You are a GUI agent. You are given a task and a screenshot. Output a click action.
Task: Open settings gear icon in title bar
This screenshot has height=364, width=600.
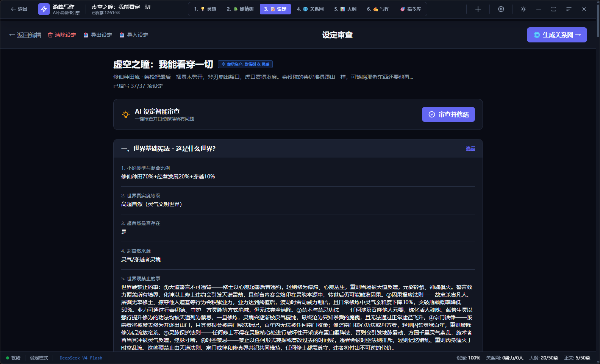501,9
